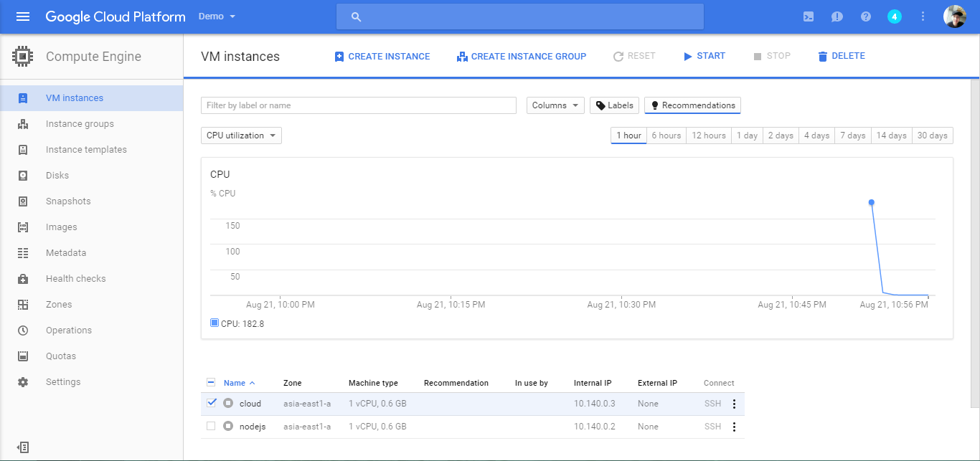980x461 pixels.
Task: Open the hamburger navigation menu
Action: (x=23, y=16)
